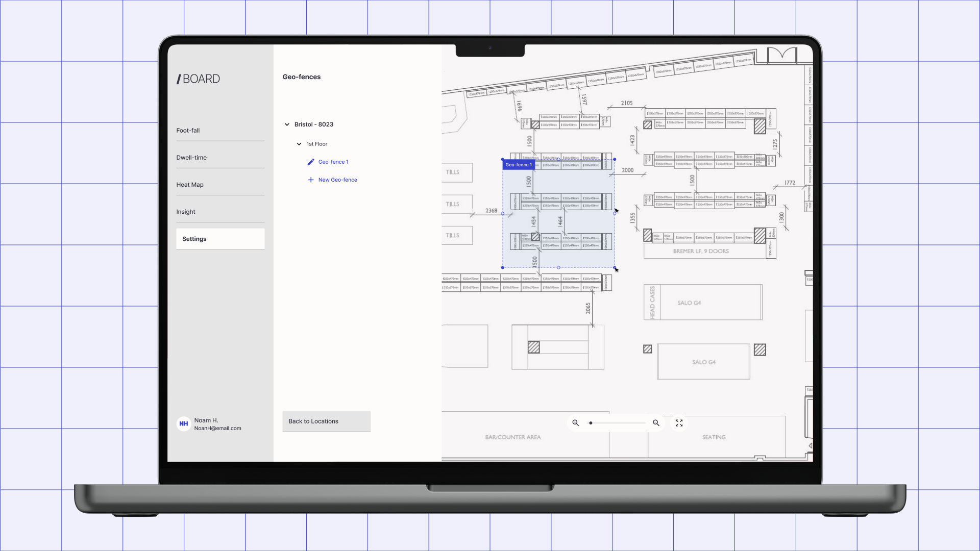Grab the geo-fence bottom-left corner handle

(503, 267)
